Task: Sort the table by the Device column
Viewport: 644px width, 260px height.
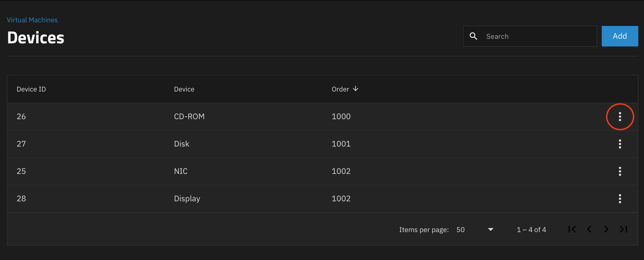Action: coord(184,89)
